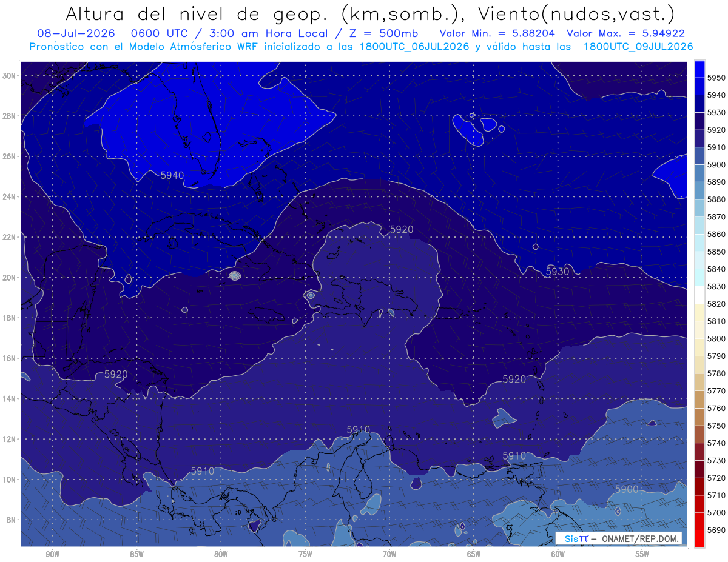The height and width of the screenshot is (562, 728).
Task: Click the valid-until time '1800UTC_09JUL2026'
Action: tap(638, 46)
